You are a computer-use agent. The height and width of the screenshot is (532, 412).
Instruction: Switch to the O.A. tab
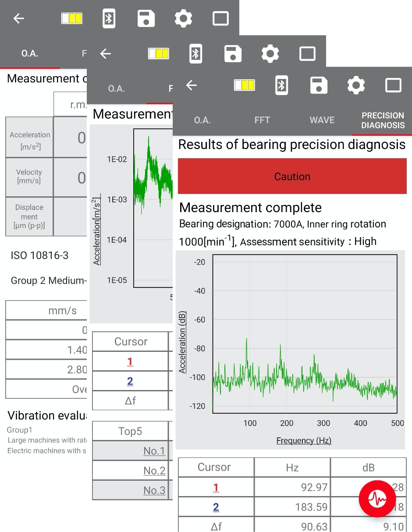click(x=202, y=120)
